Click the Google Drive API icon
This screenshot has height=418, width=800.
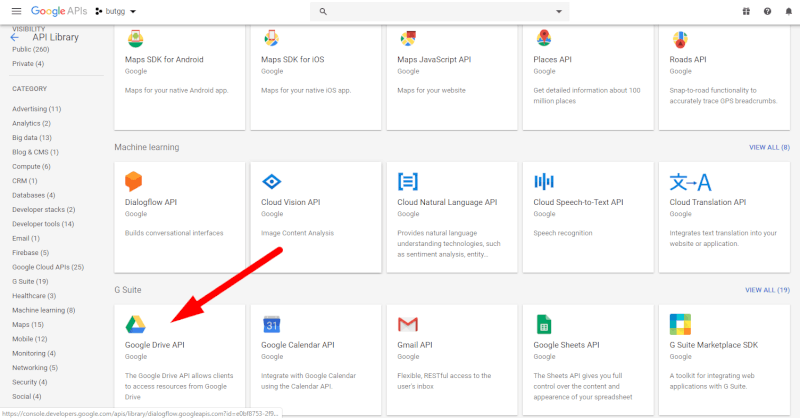(135, 324)
